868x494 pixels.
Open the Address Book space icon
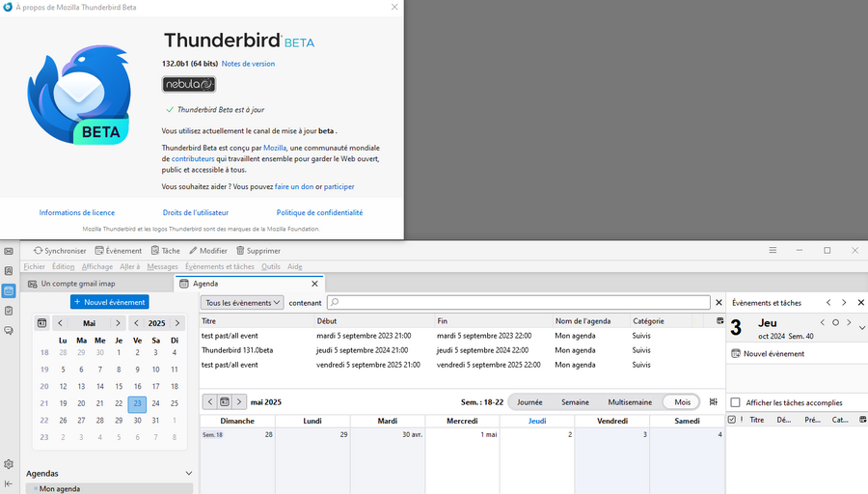pyautogui.click(x=9, y=271)
